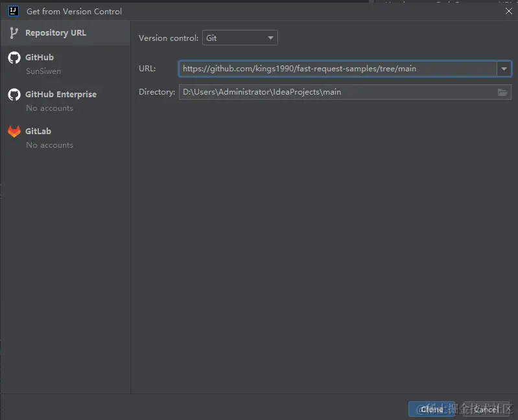Click the IntelliJ IDEA logo in title bar
518x420 pixels.
[14, 11]
